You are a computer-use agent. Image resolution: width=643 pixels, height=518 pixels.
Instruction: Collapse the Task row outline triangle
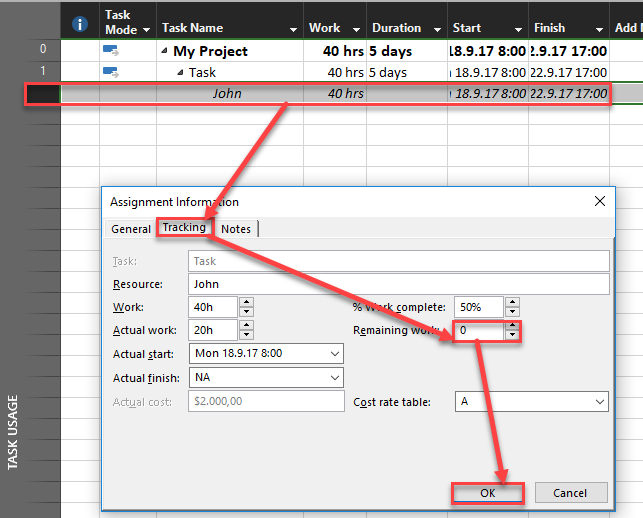(x=181, y=72)
